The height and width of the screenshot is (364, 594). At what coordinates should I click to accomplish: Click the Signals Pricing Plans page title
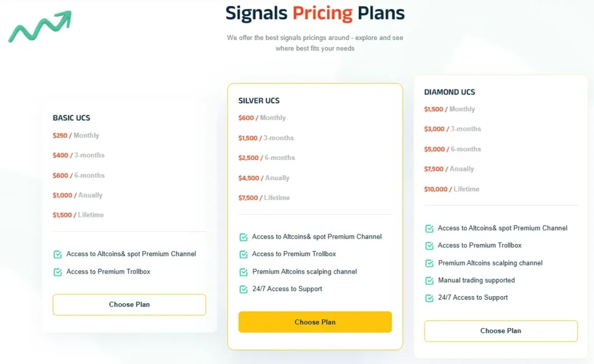tap(315, 13)
